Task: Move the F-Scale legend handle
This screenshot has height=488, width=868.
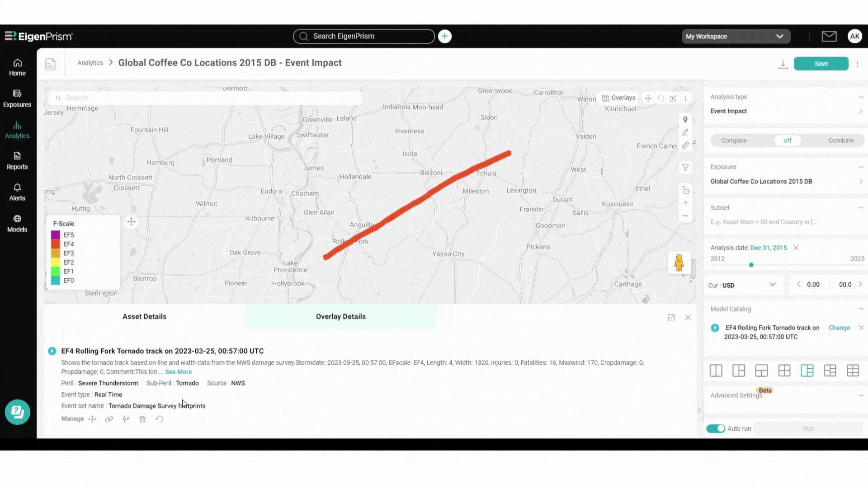Action: 131,221
